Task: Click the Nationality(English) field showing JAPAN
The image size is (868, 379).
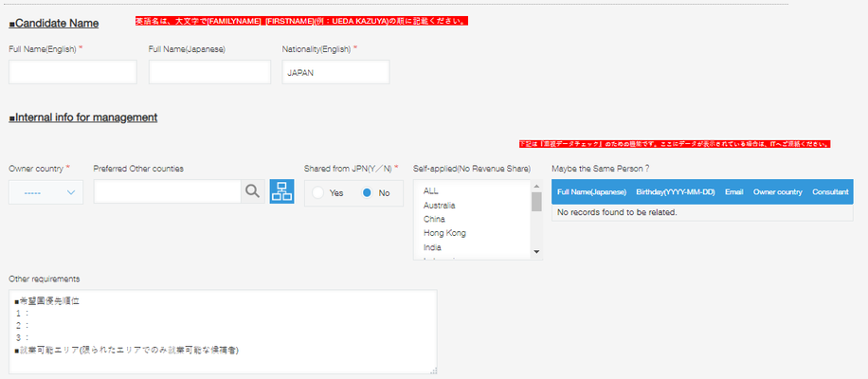Action: pos(336,72)
